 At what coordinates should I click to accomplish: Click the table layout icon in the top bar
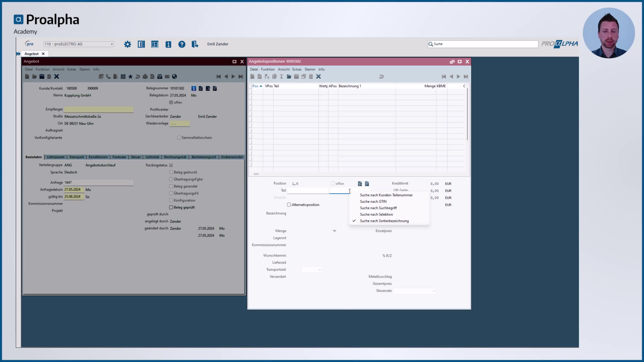[x=155, y=44]
